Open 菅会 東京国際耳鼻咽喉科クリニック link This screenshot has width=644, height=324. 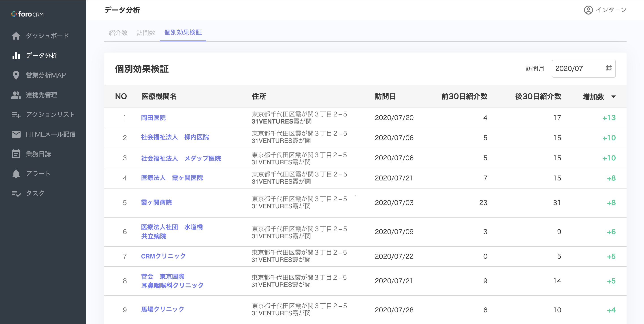click(173, 281)
